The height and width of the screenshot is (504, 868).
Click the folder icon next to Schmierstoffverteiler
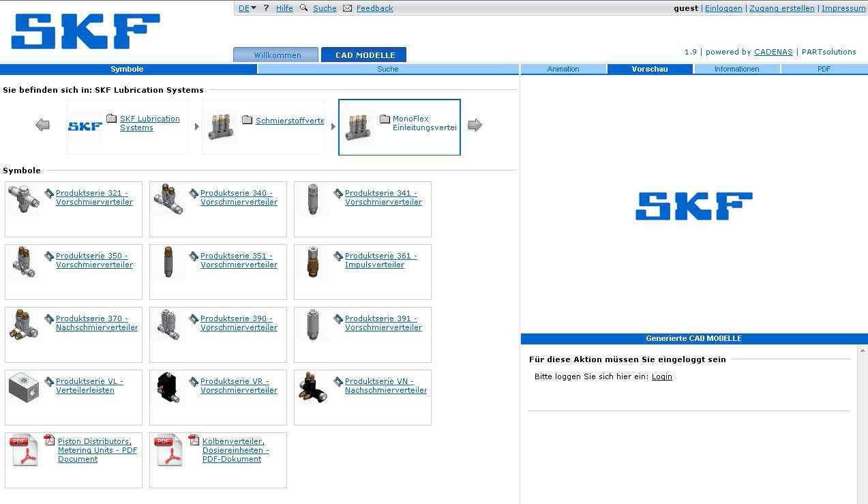(x=248, y=120)
